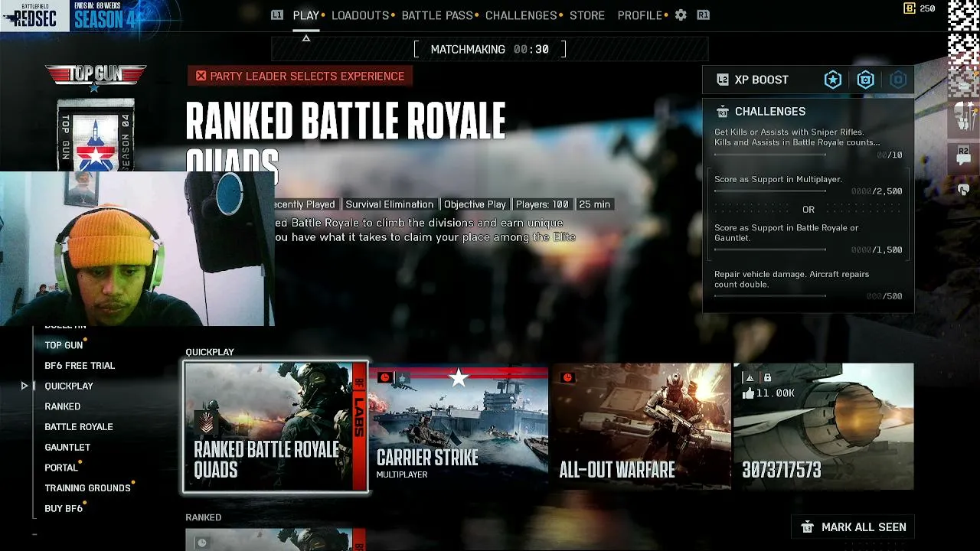980x551 pixels.
Task: Click the MATCHMAKING timer bar
Action: [490, 49]
